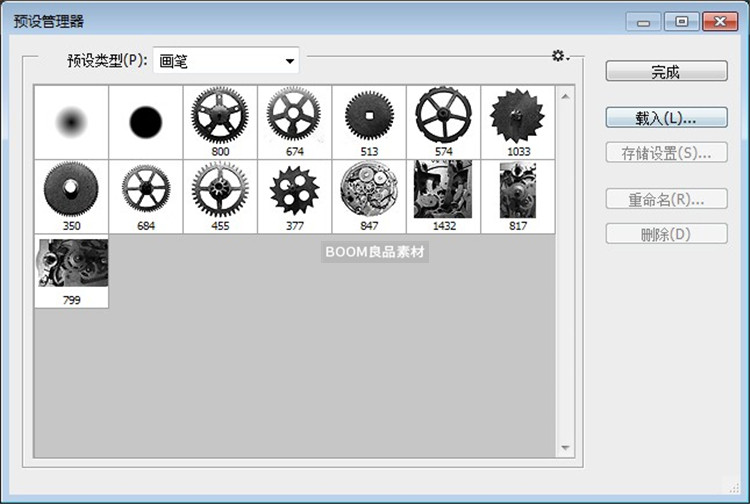Select the brush preset labeled 817
This screenshot has height=504, width=750.
[518, 191]
